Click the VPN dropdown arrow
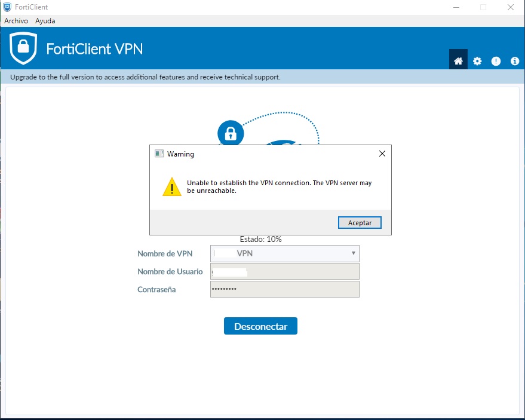Viewport: 525px width, 420px height. (x=353, y=253)
